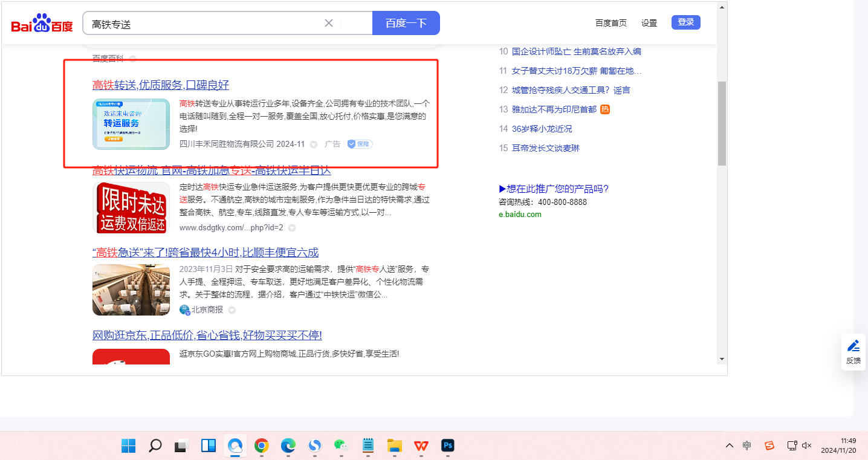The height and width of the screenshot is (460, 868).
Task: Toggle the muted volume icon in system tray
Action: [806, 446]
